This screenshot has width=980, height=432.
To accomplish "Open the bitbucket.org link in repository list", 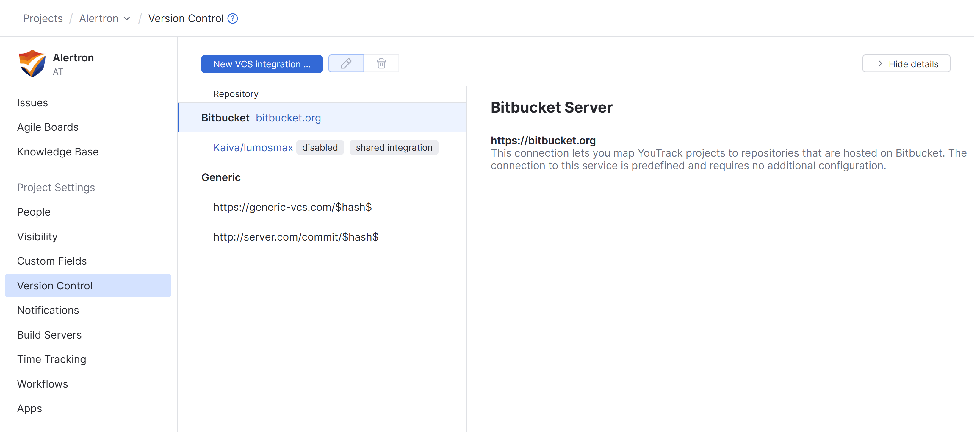I will [x=288, y=118].
